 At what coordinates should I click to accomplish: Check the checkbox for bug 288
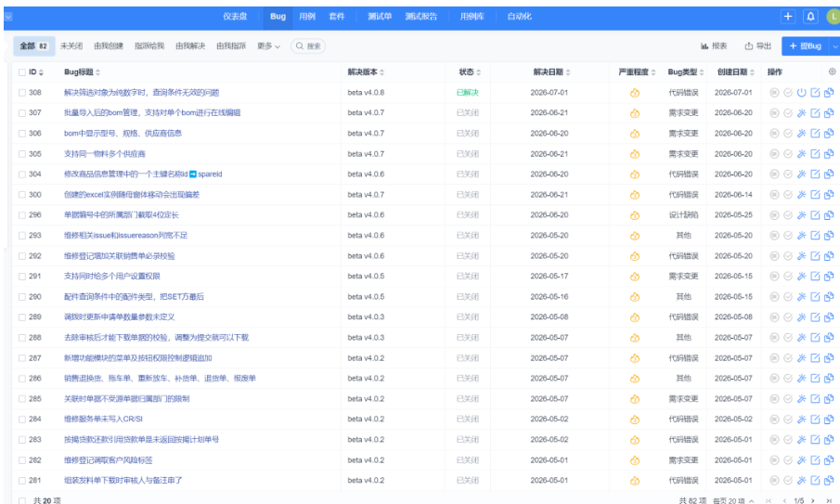pos(22,338)
